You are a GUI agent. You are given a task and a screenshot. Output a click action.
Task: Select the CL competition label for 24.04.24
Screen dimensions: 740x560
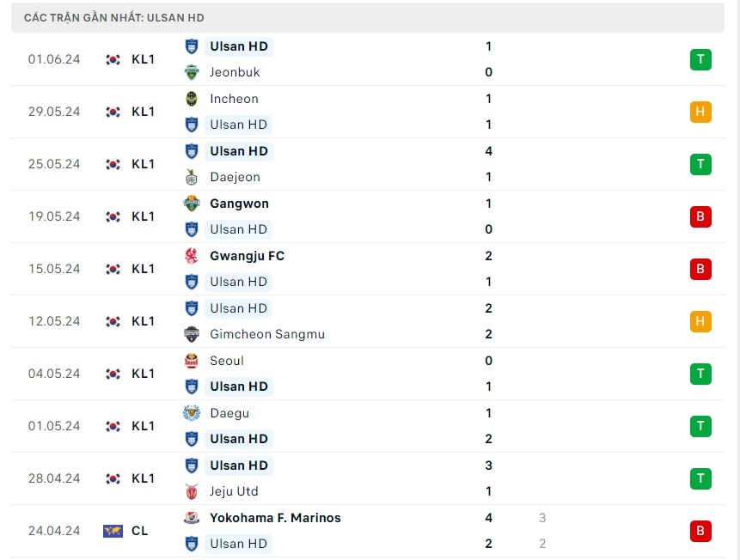(140, 531)
